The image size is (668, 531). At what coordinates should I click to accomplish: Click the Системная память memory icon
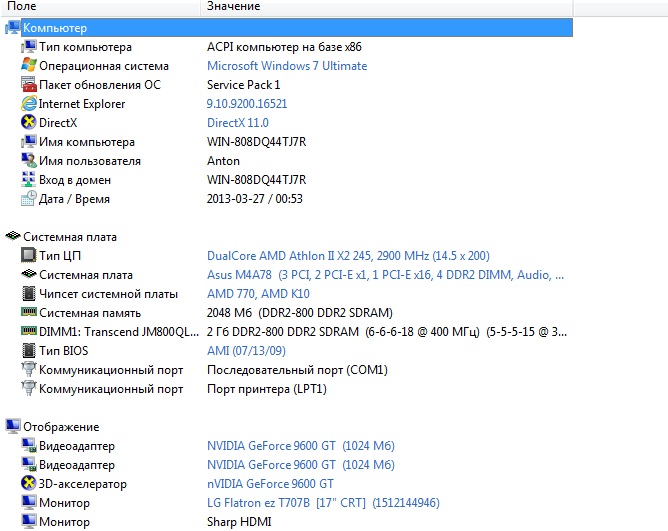click(29, 313)
